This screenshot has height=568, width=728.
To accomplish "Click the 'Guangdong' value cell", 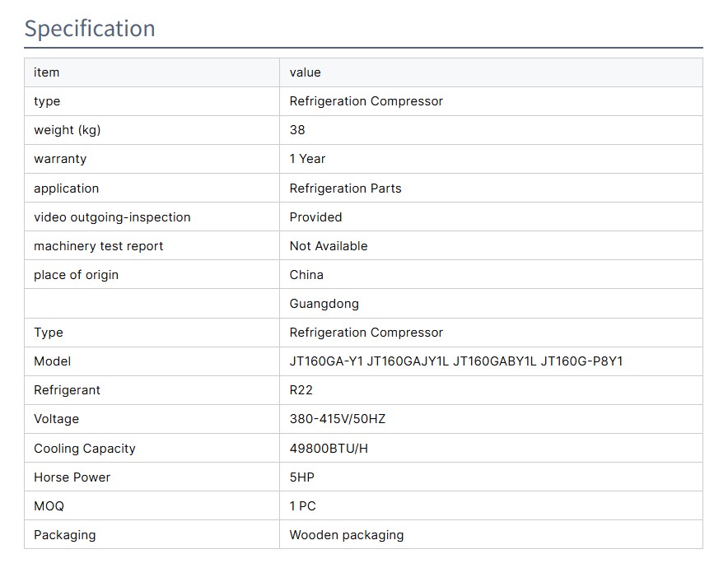I will coord(324,304).
